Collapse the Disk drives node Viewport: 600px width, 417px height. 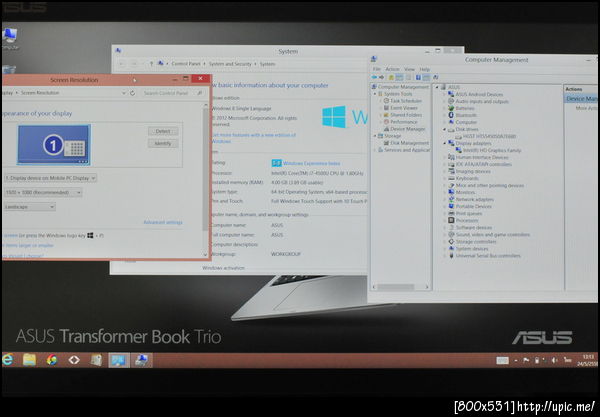445,129
